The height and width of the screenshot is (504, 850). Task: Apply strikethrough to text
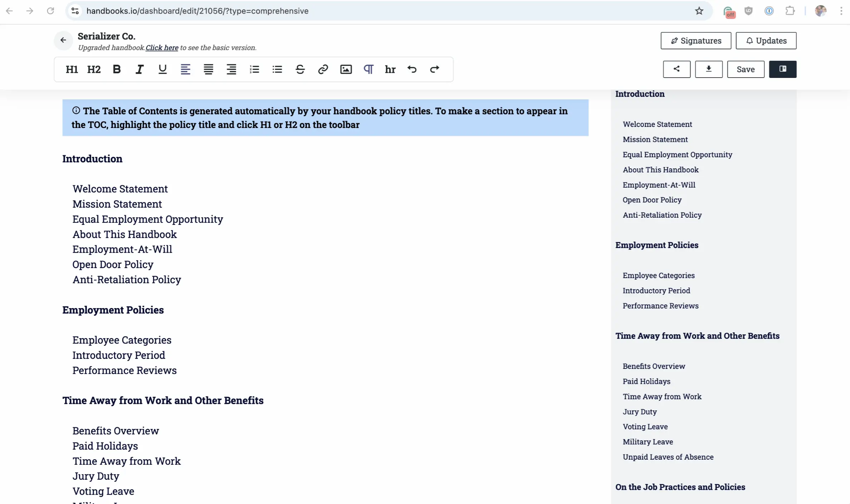(300, 69)
